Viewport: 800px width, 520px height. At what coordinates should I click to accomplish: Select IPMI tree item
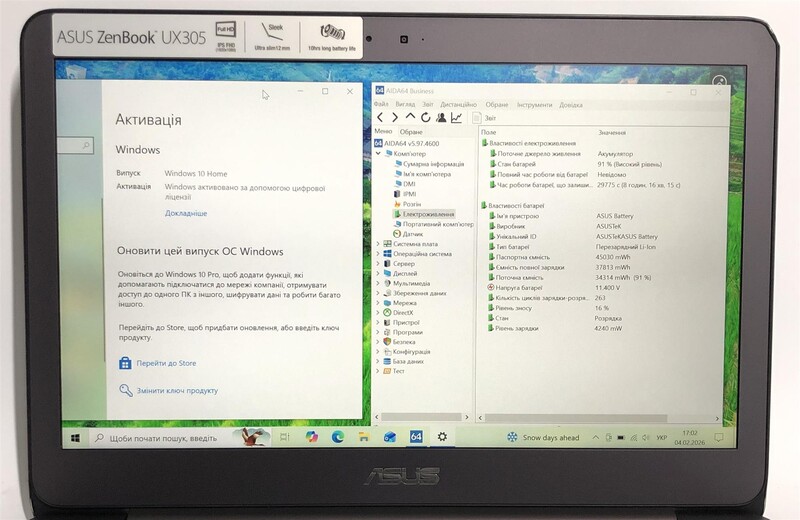click(x=405, y=194)
